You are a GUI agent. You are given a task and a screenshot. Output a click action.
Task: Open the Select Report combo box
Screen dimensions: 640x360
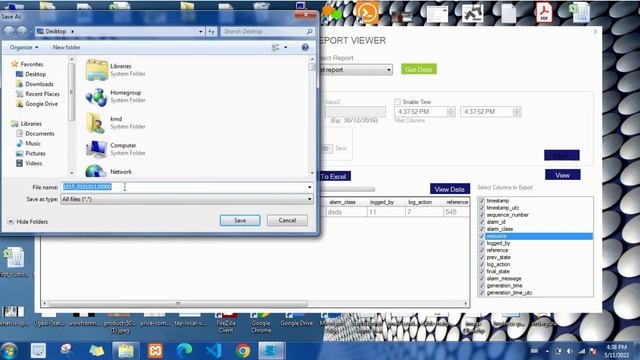[355, 70]
